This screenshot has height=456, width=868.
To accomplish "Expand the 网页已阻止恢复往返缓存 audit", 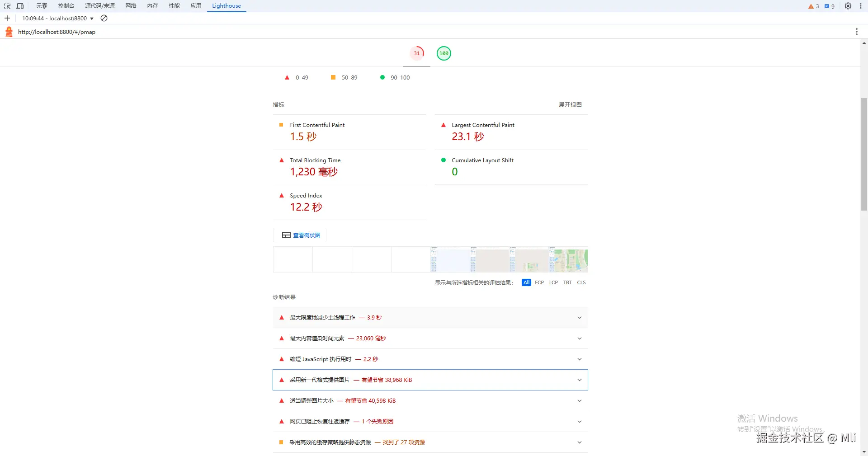I will (430, 422).
